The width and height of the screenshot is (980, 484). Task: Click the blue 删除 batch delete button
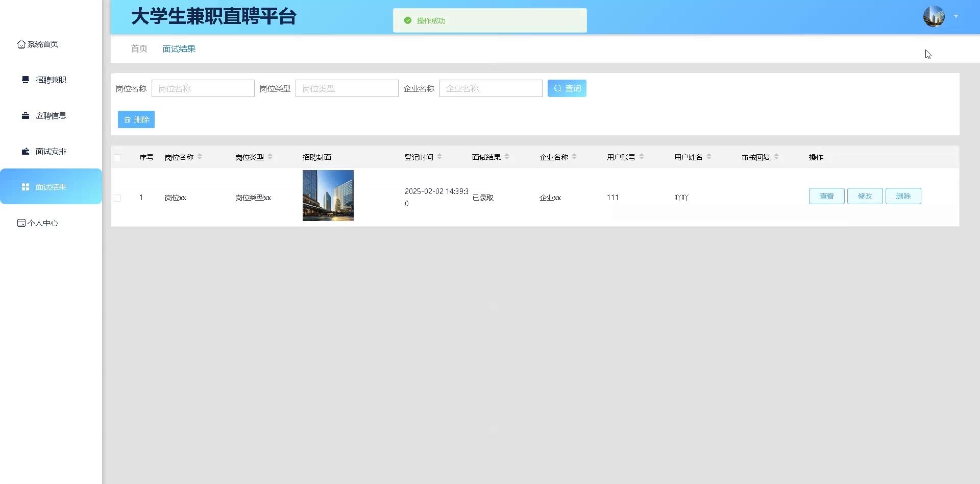[136, 119]
